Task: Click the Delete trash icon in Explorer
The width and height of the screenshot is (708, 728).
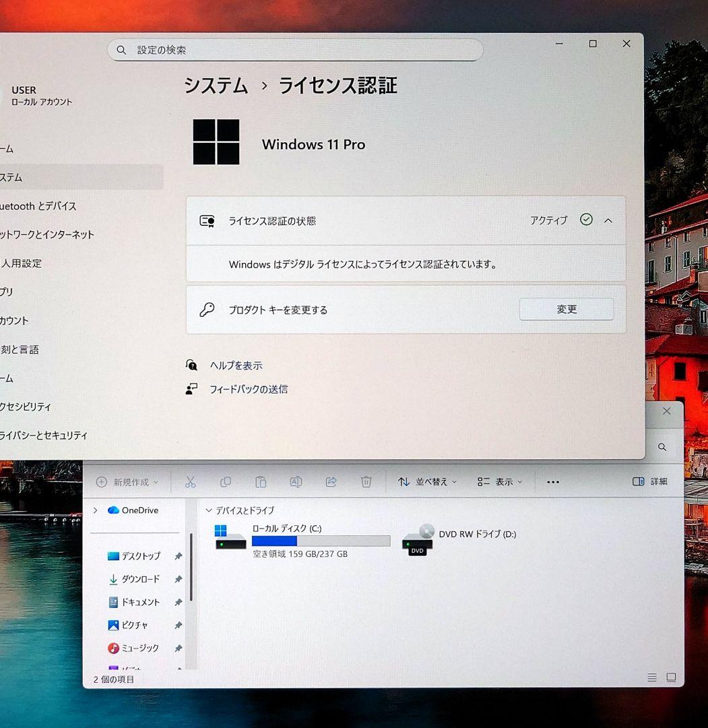Action: tap(366, 481)
